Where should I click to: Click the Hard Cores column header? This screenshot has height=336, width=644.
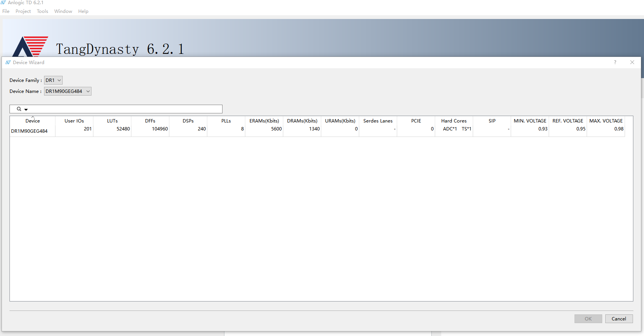click(x=454, y=121)
